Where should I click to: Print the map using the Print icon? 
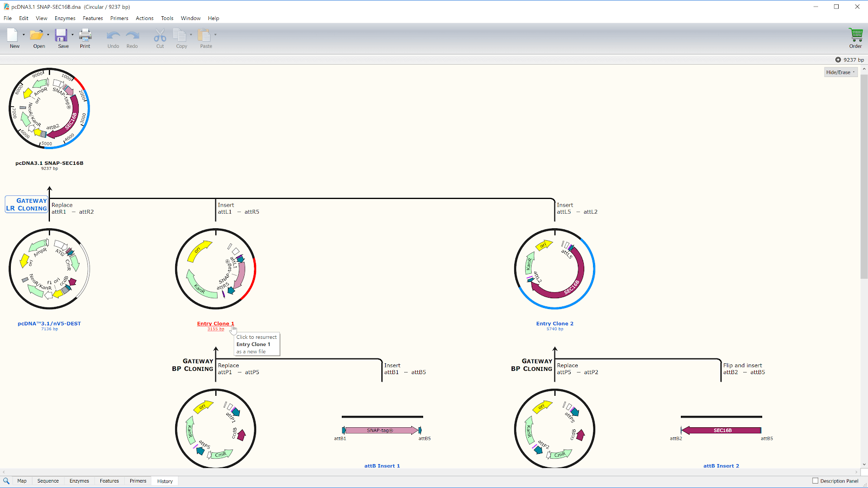pyautogui.click(x=85, y=36)
